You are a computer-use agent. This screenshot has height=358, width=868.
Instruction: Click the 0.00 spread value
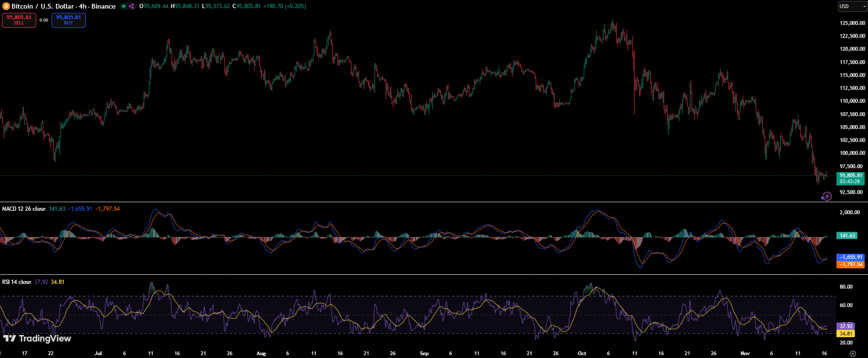(x=44, y=20)
